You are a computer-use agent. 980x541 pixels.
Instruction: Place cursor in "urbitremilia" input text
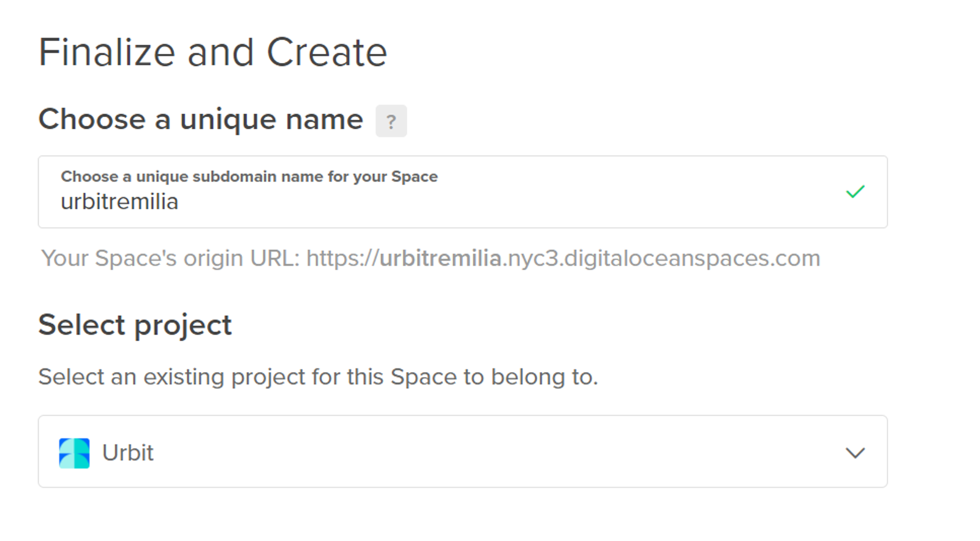(x=119, y=202)
